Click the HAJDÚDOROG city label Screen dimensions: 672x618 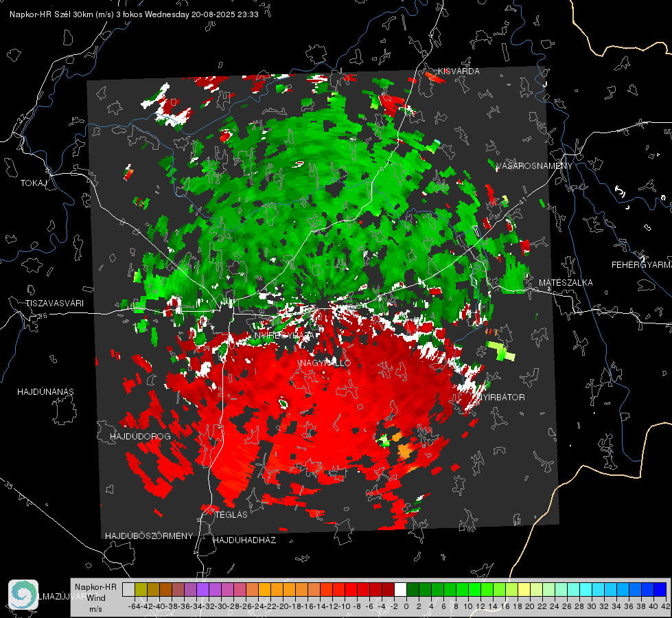tap(140, 437)
